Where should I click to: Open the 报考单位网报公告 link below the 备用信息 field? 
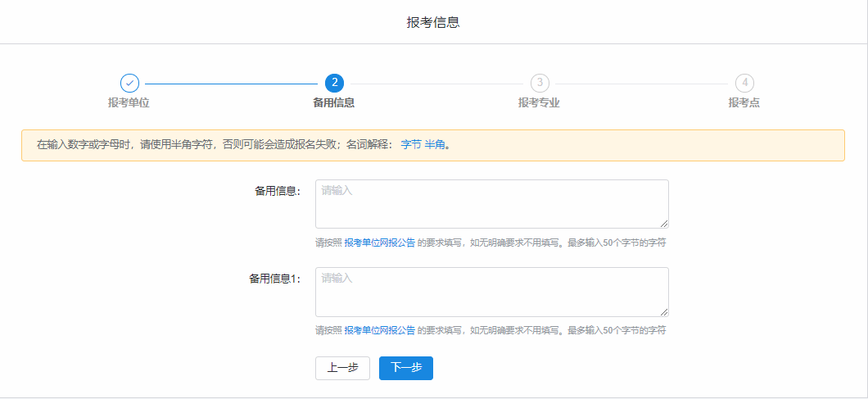tap(379, 243)
